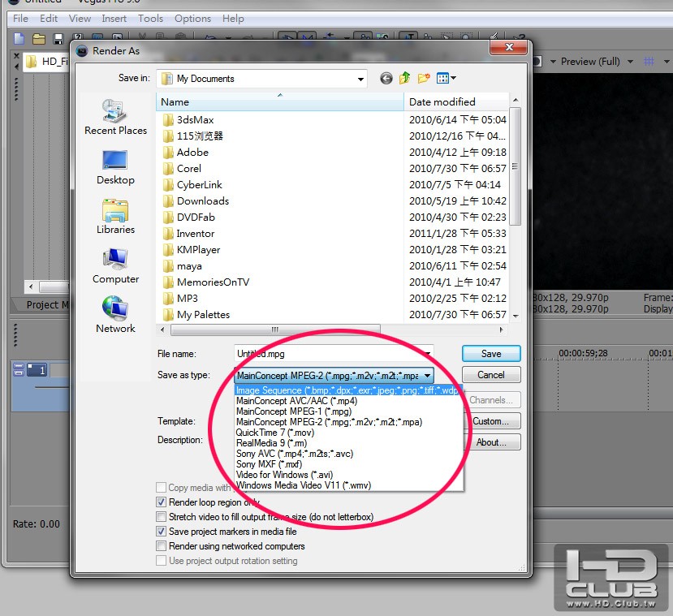Viewport: 673px width, 616px height.
Task: Enable Render using networked computers
Action: (161, 545)
